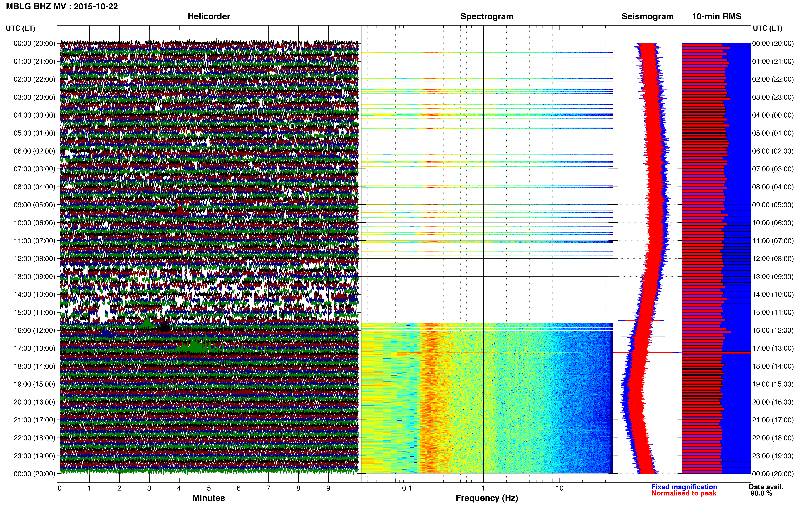
Task: Click the plot title 'MBLG BHZ MV : 2015-10-22'
Action: [x=62, y=6]
